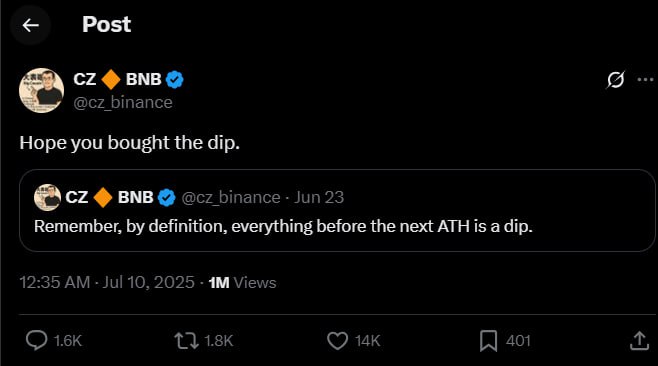
Task: Bookmark this post
Action: [488, 341]
